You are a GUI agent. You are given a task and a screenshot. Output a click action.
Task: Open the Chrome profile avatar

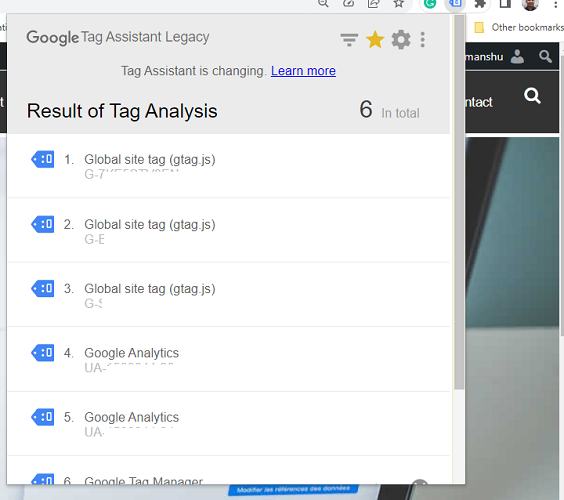click(530, 4)
